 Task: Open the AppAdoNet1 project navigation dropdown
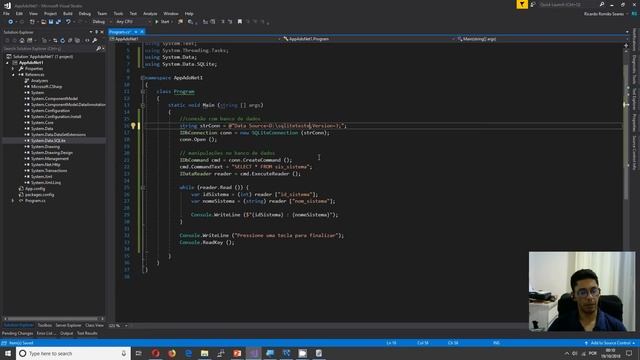click(195, 39)
